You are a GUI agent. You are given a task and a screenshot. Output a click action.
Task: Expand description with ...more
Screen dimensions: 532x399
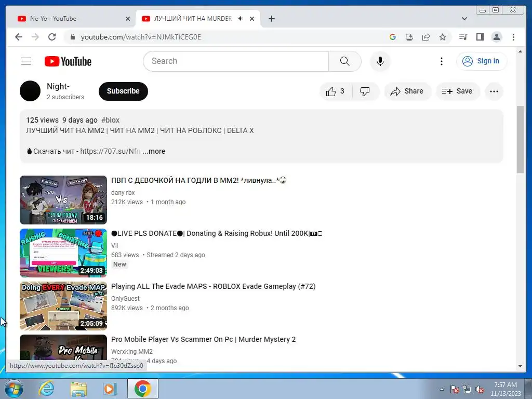pyautogui.click(x=154, y=151)
